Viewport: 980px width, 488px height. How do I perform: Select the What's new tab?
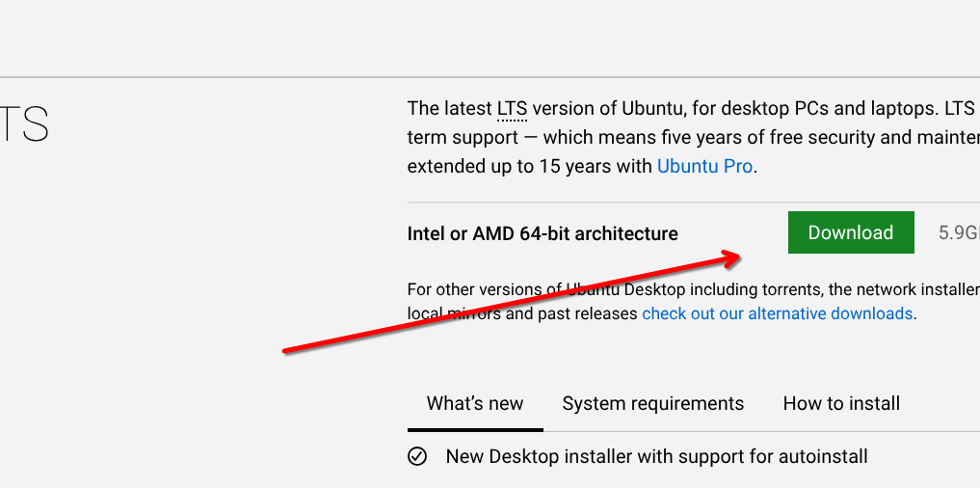coord(475,403)
